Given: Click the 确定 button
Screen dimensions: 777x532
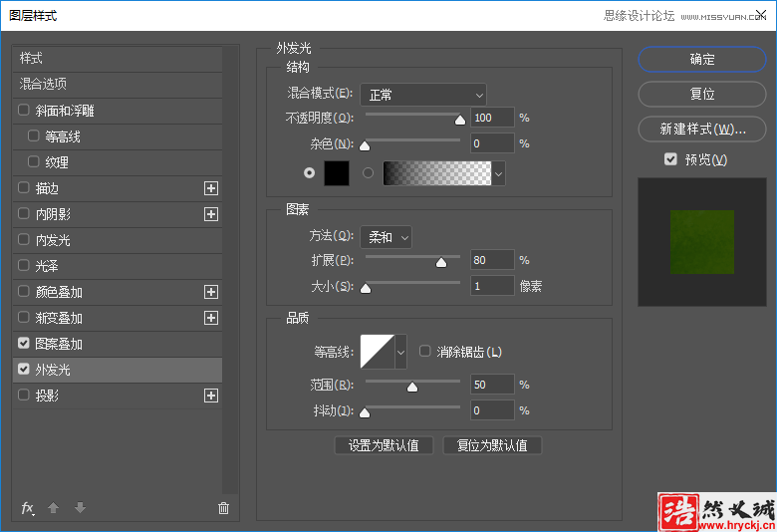Looking at the screenshot, I should 702,60.
